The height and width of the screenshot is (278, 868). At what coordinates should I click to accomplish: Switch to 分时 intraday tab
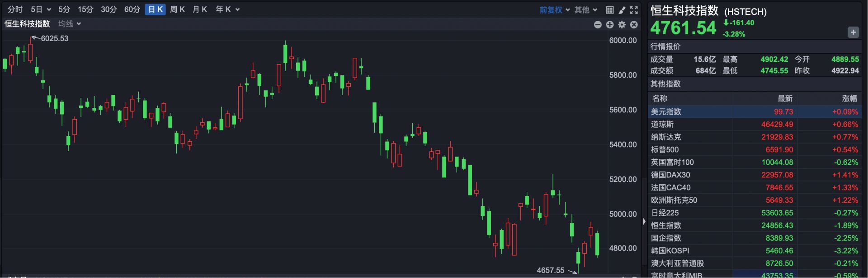click(x=15, y=9)
